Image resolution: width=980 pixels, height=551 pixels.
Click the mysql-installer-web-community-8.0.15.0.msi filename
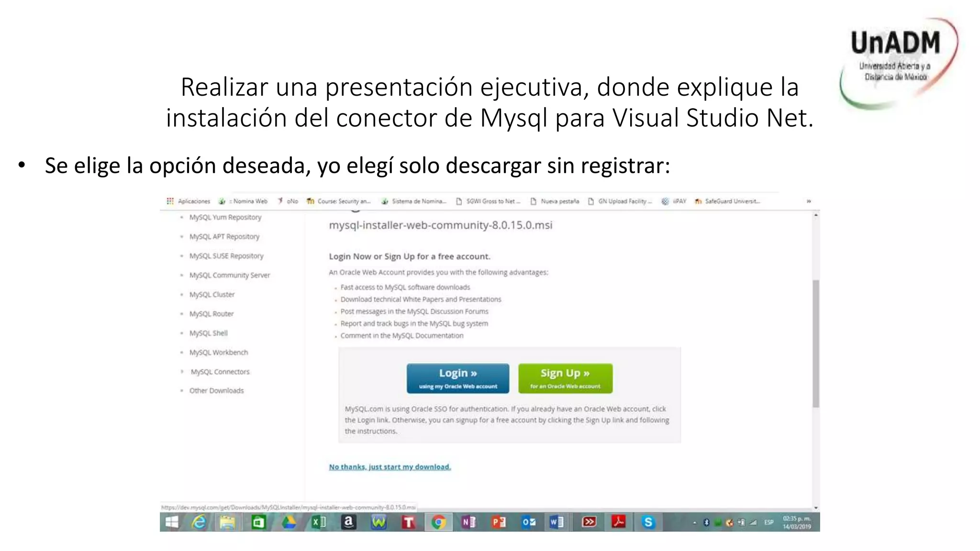tap(441, 225)
